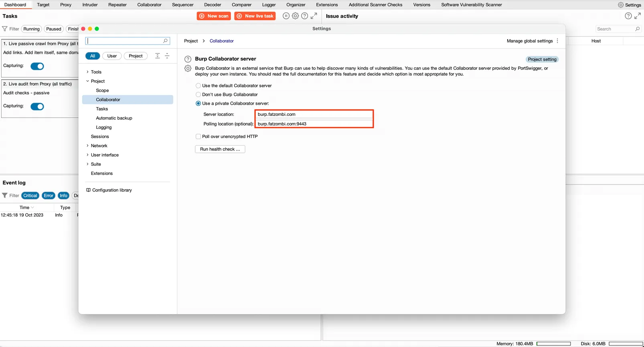The image size is (644, 347).
Task: Click the expand all settings tree icon
Action: [x=158, y=56]
